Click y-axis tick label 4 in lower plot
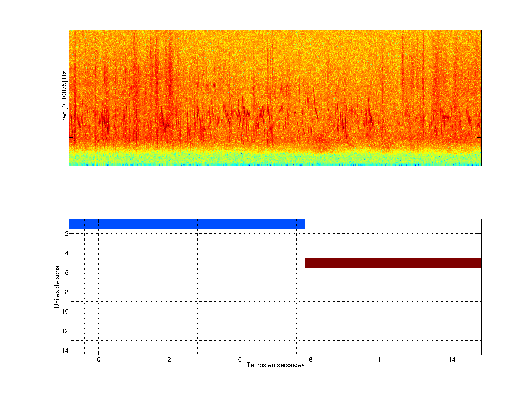Screen dimensions: 532x399 tap(67, 253)
